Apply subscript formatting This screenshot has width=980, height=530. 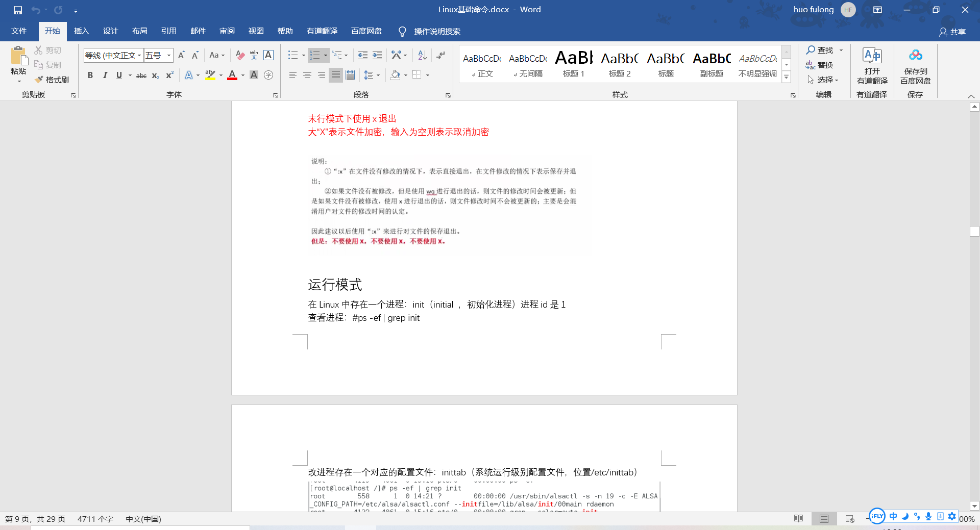154,75
